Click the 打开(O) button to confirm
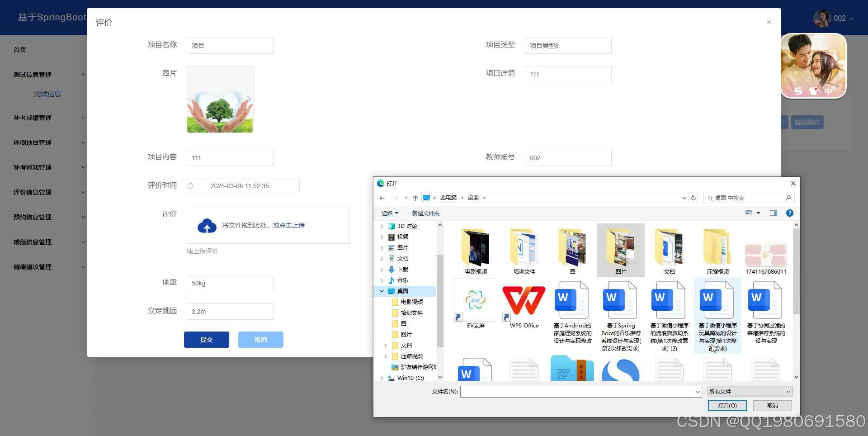The image size is (868, 436). [x=726, y=405]
